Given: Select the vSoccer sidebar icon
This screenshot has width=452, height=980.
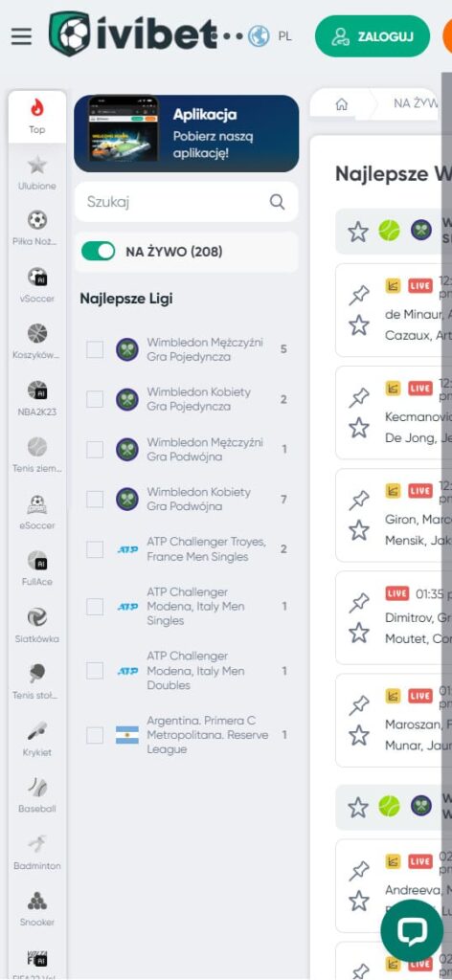Looking at the screenshot, I should tap(37, 285).
